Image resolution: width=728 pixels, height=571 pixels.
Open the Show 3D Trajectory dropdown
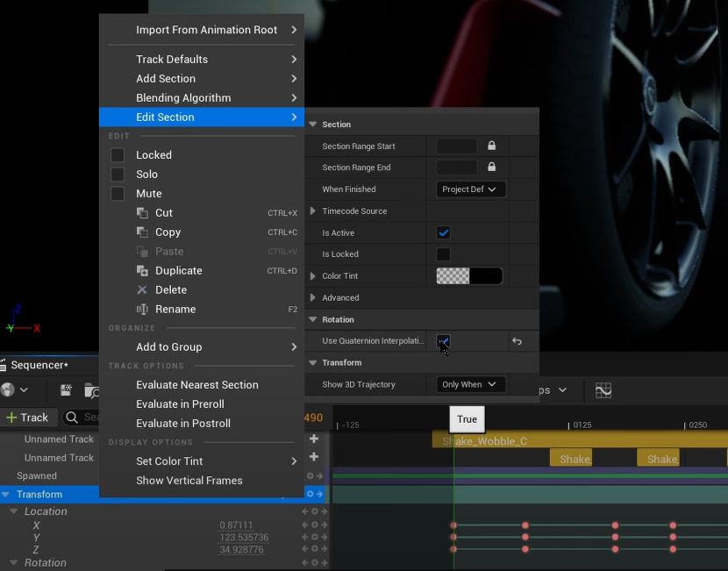470,384
